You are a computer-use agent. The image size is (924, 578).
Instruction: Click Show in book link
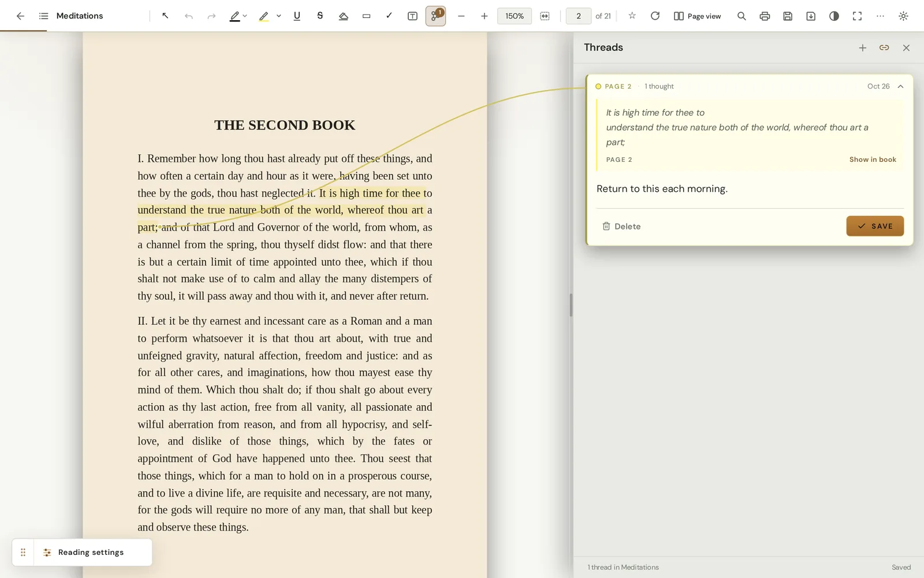pos(873,160)
